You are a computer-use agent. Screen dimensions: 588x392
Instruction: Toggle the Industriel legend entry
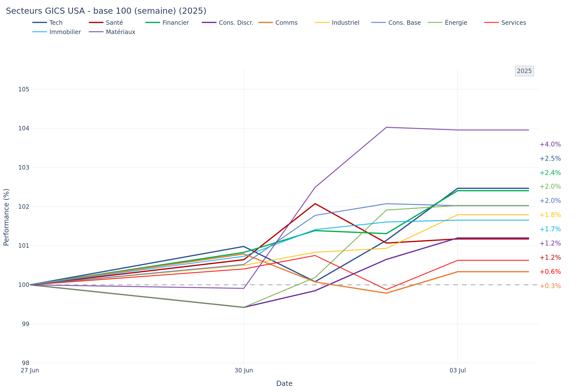pos(345,23)
